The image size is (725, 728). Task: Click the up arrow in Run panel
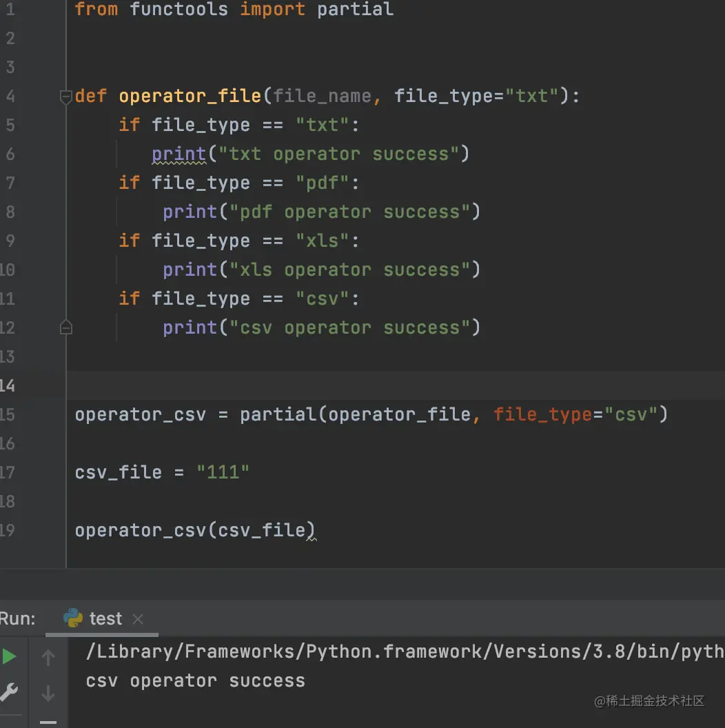point(48,658)
